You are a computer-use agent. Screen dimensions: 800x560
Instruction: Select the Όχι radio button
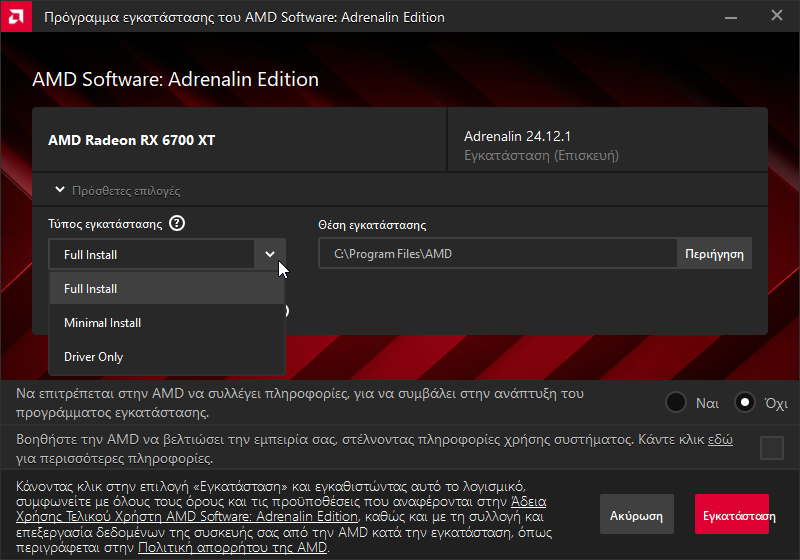coord(744,402)
